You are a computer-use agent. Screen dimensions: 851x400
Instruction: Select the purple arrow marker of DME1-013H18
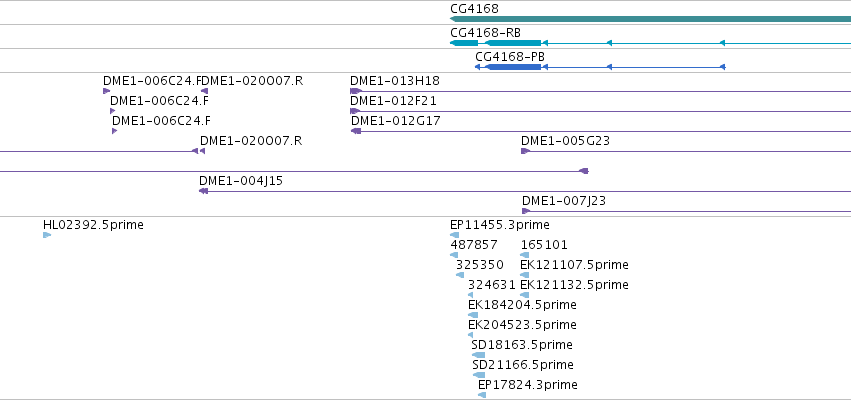coord(355,91)
